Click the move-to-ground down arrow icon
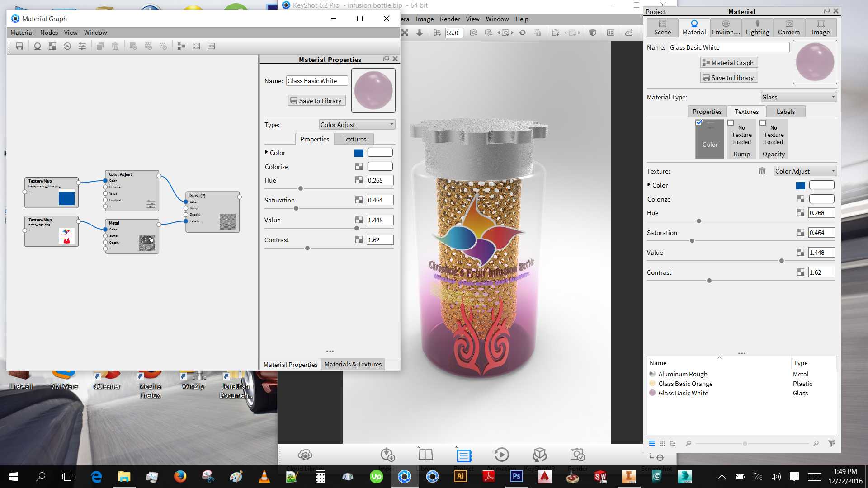Screen dimensions: 868x488 [420, 33]
